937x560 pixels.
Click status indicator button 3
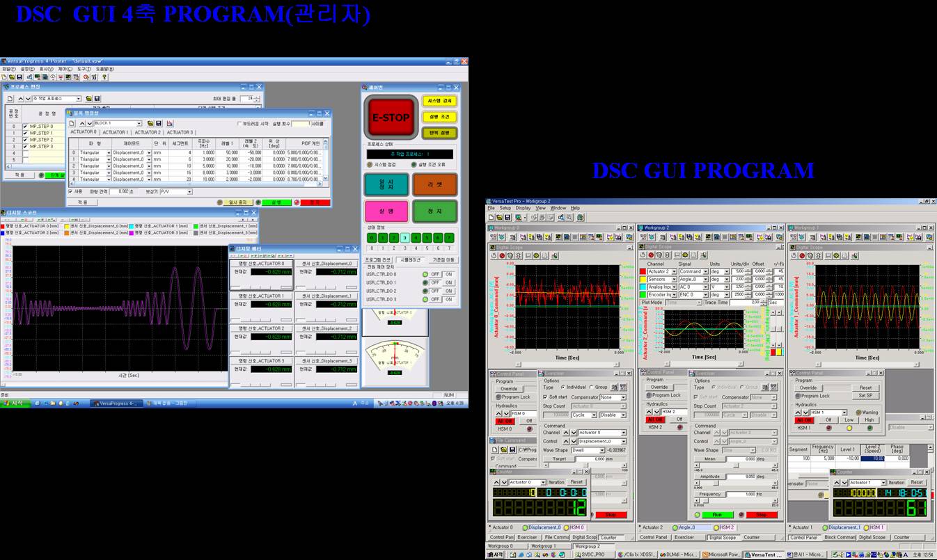pyautogui.click(x=404, y=238)
